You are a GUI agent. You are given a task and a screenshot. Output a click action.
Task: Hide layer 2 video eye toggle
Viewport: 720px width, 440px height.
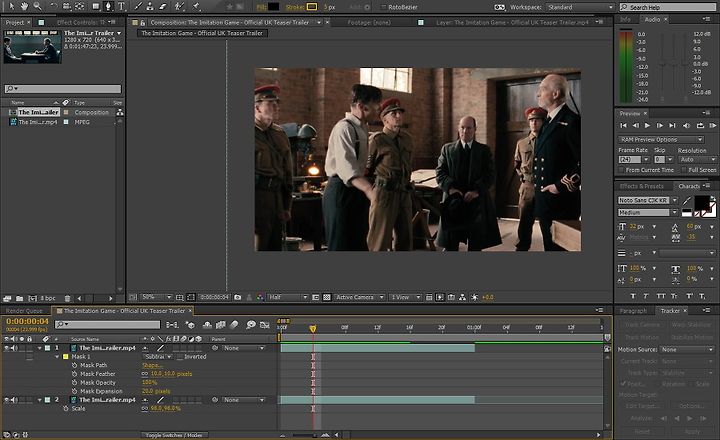[6, 400]
